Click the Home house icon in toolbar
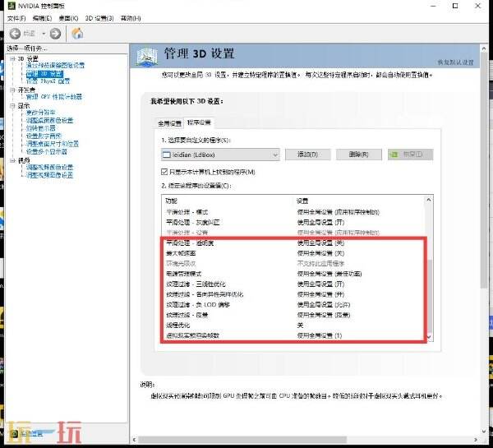This screenshot has height=448, width=493. tap(77, 33)
